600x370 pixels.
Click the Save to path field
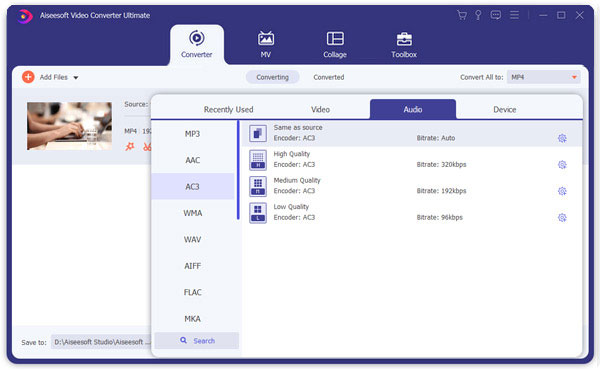101,342
